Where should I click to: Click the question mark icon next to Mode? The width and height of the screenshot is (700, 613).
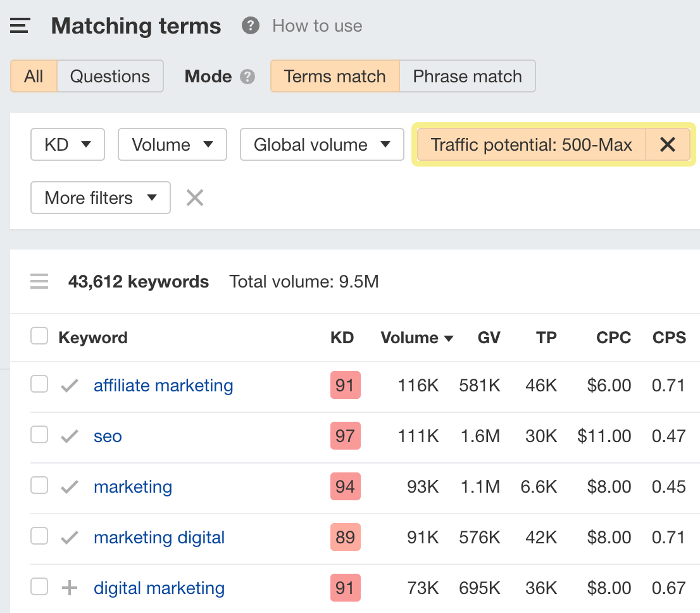(248, 76)
